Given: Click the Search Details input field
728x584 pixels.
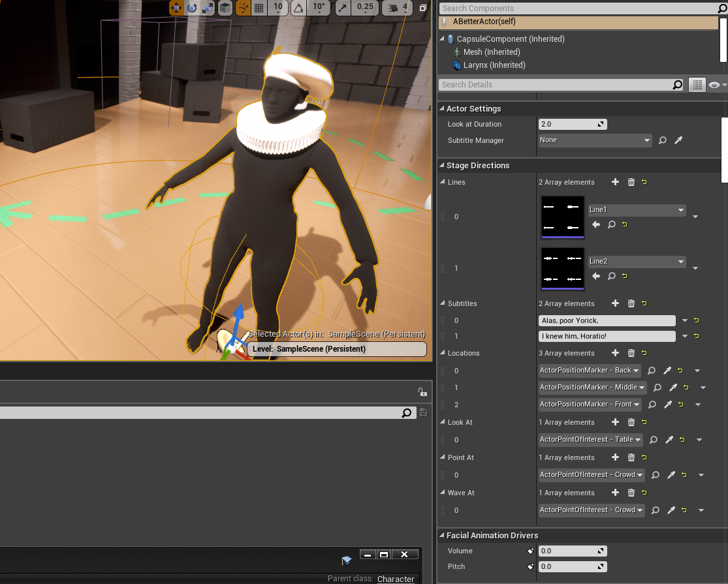Looking at the screenshot, I should click(556, 85).
